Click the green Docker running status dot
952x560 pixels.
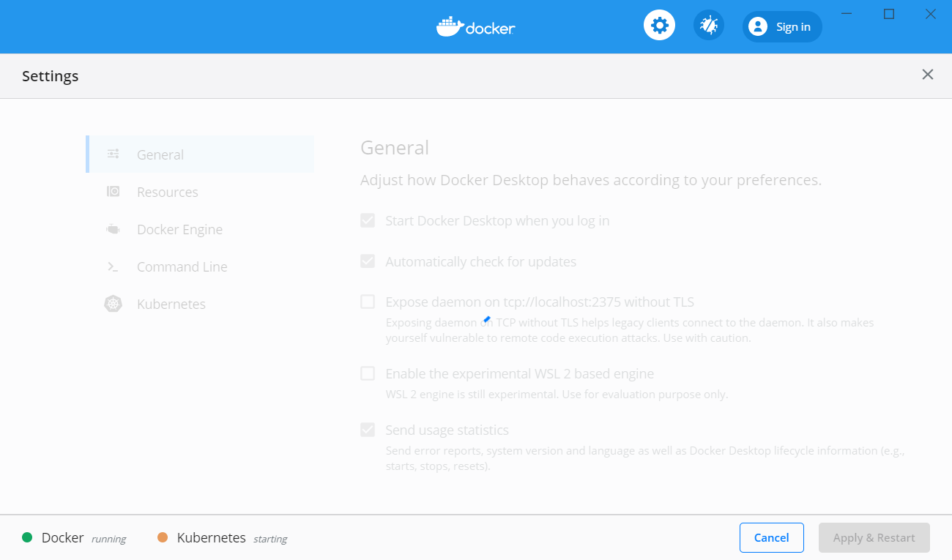pyautogui.click(x=26, y=537)
